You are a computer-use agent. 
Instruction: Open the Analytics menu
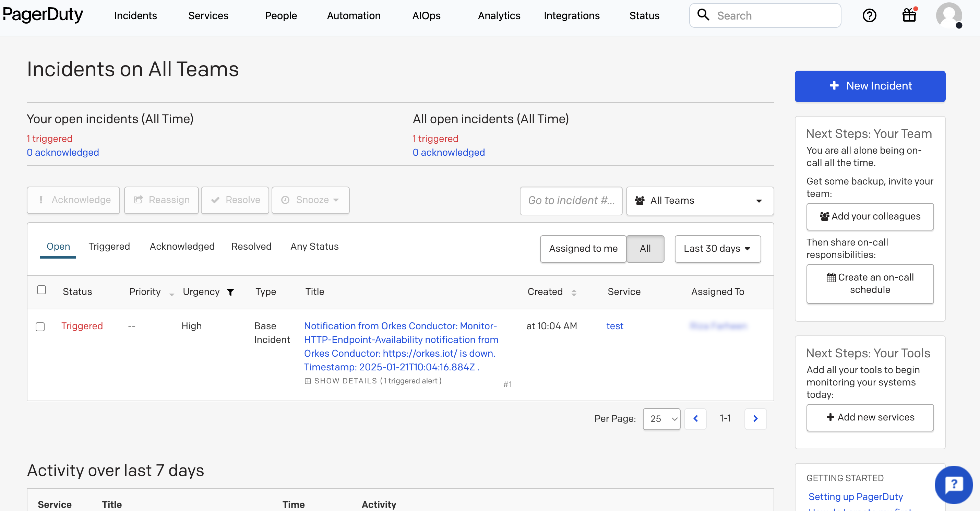pyautogui.click(x=499, y=15)
